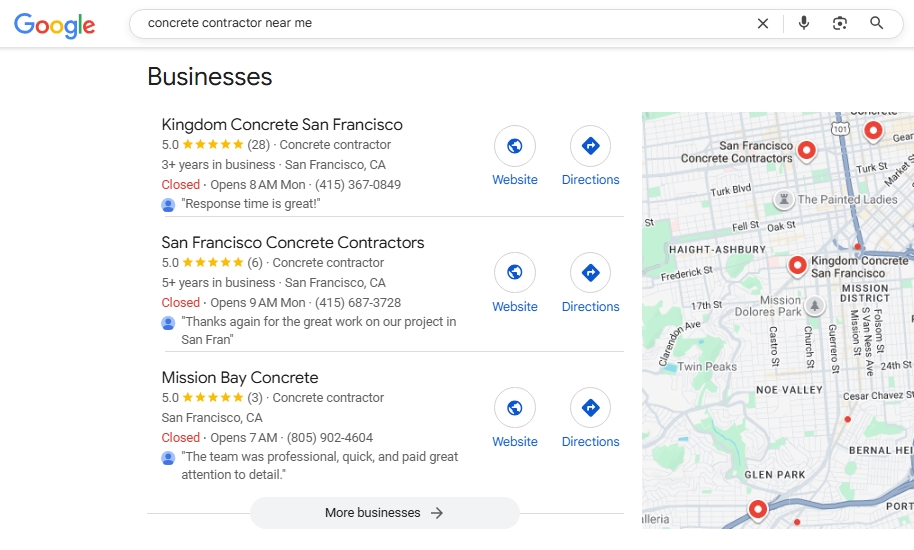Viewport: 914px width, 550px height.
Task: Click "Opens 7 AM" hours text
Action: [x=244, y=438]
